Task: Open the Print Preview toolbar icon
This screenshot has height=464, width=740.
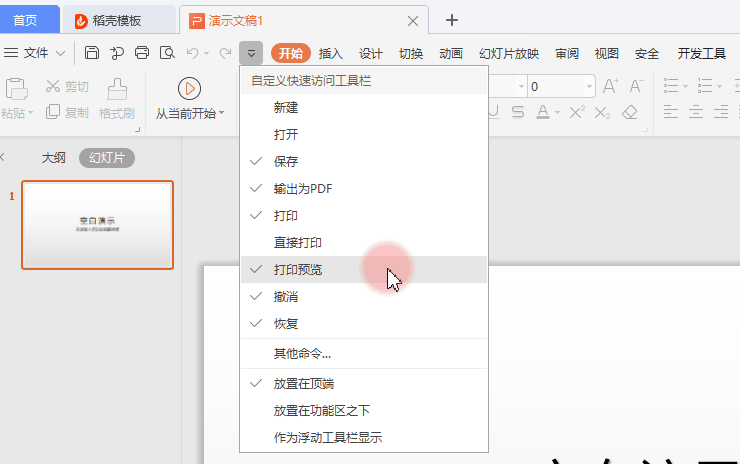Action: click(167, 53)
